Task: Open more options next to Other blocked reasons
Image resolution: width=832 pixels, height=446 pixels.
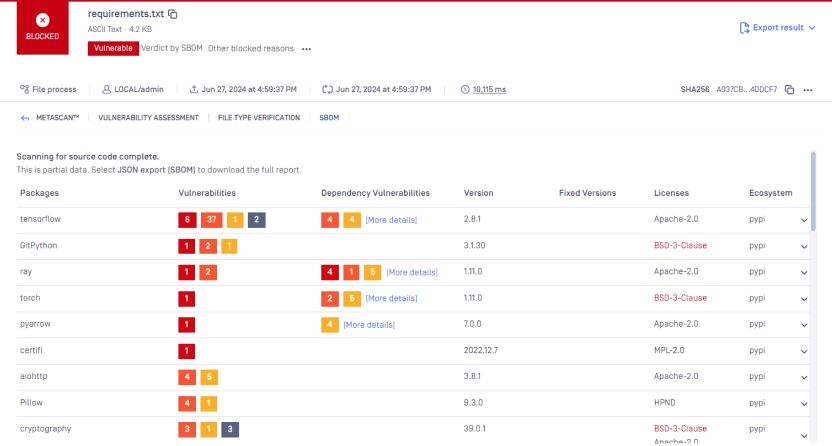Action: coord(306,49)
